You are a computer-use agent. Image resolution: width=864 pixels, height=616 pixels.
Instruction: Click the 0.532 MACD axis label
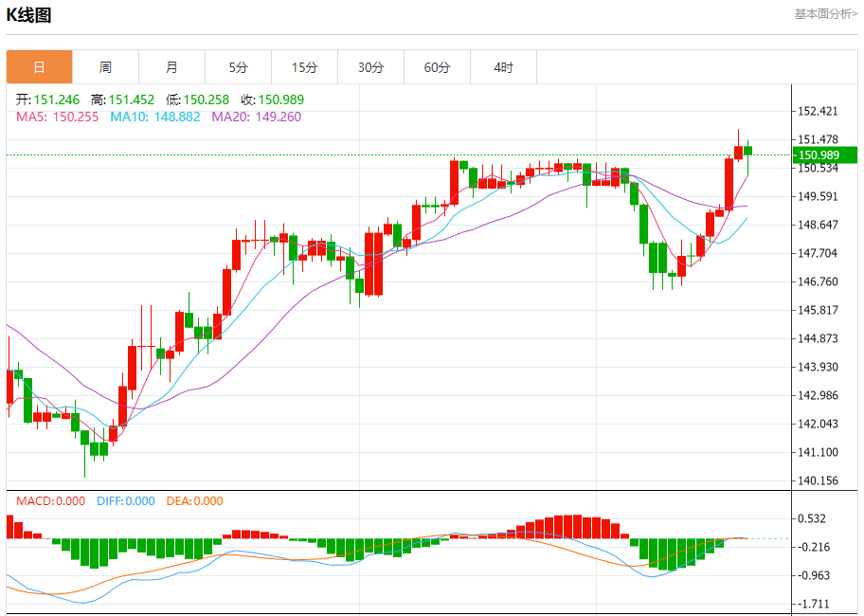point(812,519)
